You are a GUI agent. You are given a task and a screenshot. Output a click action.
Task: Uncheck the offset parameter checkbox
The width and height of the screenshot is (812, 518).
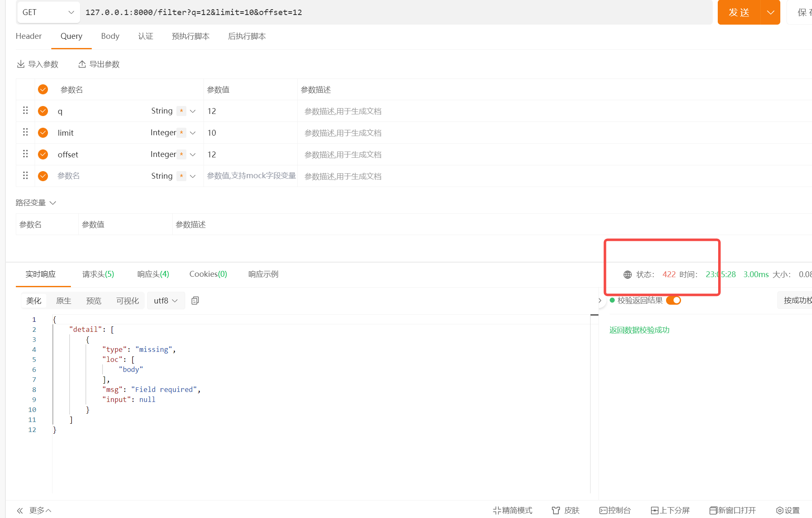point(43,154)
